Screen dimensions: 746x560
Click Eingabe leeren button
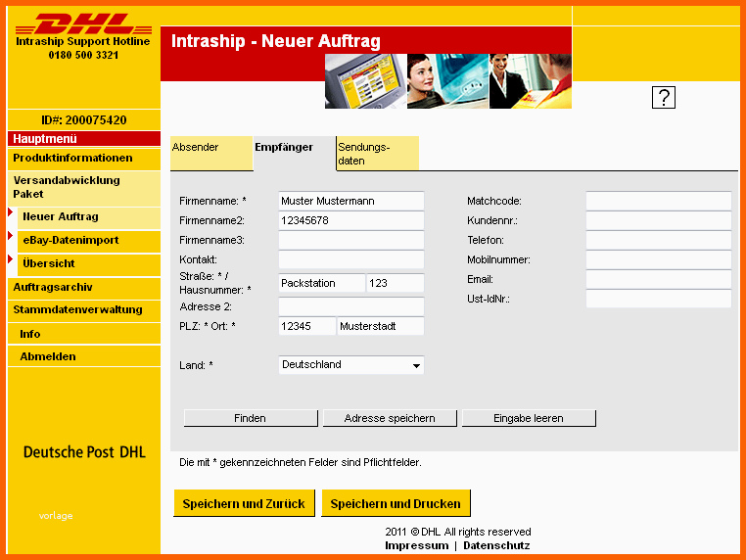(x=529, y=418)
